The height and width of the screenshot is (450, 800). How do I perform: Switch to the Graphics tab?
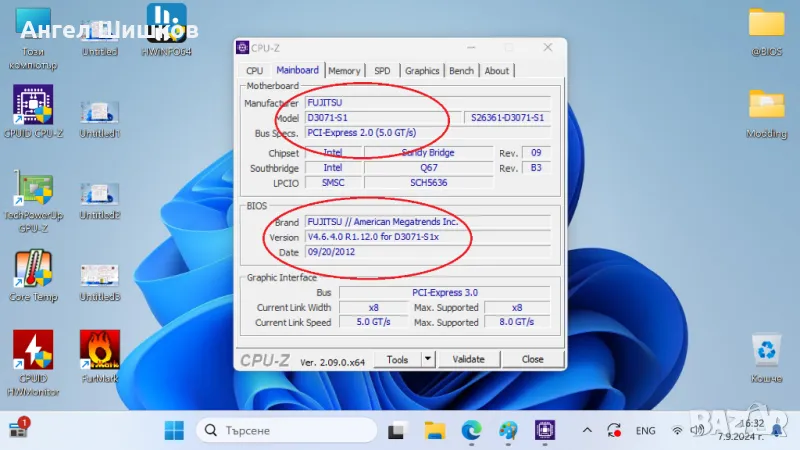pos(421,71)
